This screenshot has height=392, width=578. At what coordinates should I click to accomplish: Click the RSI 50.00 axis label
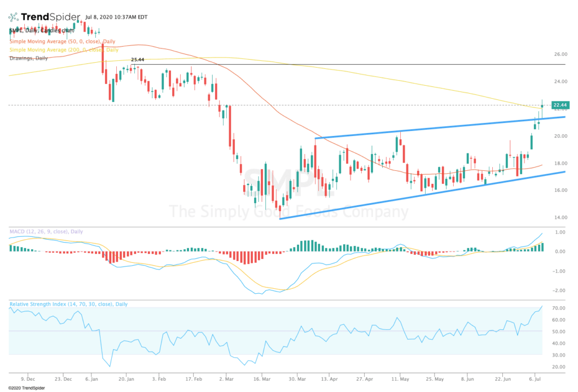pos(559,332)
